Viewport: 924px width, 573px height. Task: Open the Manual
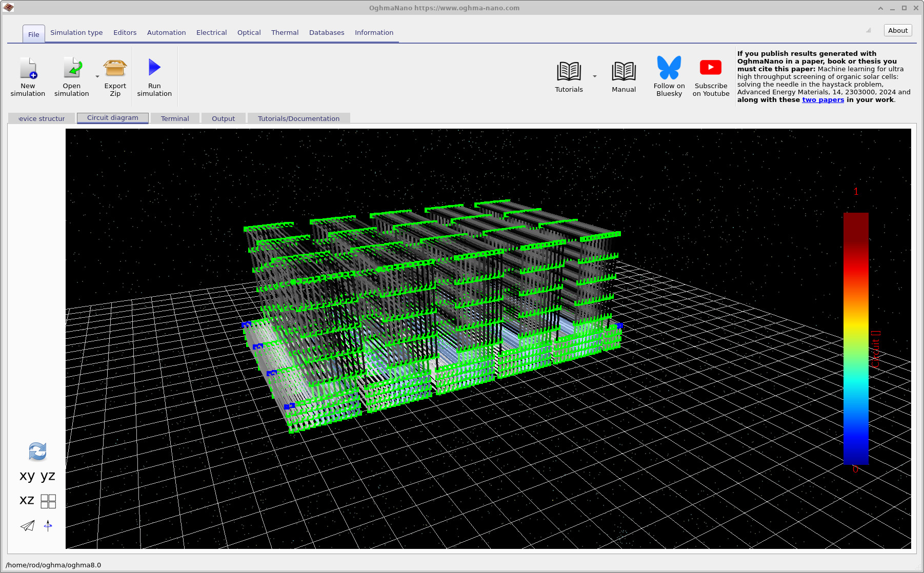(x=624, y=76)
